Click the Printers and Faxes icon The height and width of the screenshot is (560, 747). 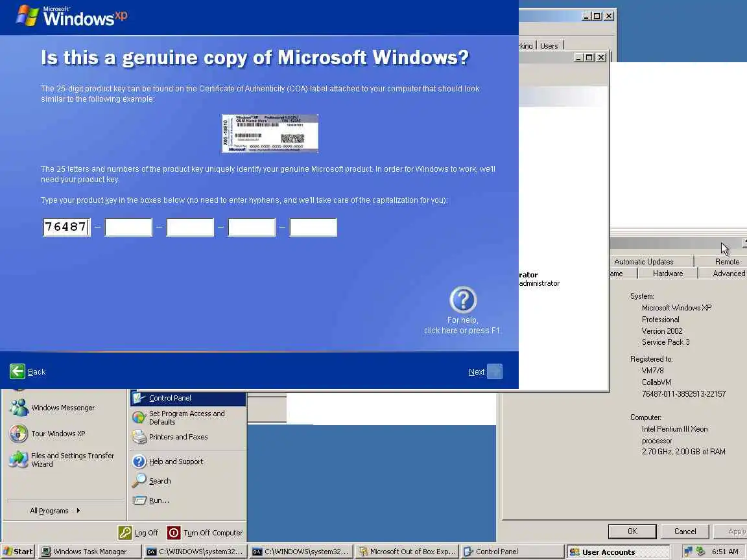click(139, 437)
